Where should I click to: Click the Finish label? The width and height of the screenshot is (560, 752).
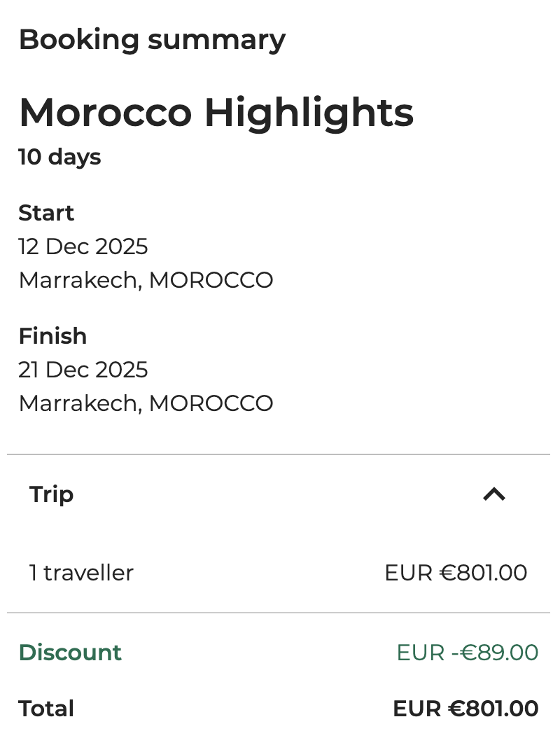tap(52, 336)
